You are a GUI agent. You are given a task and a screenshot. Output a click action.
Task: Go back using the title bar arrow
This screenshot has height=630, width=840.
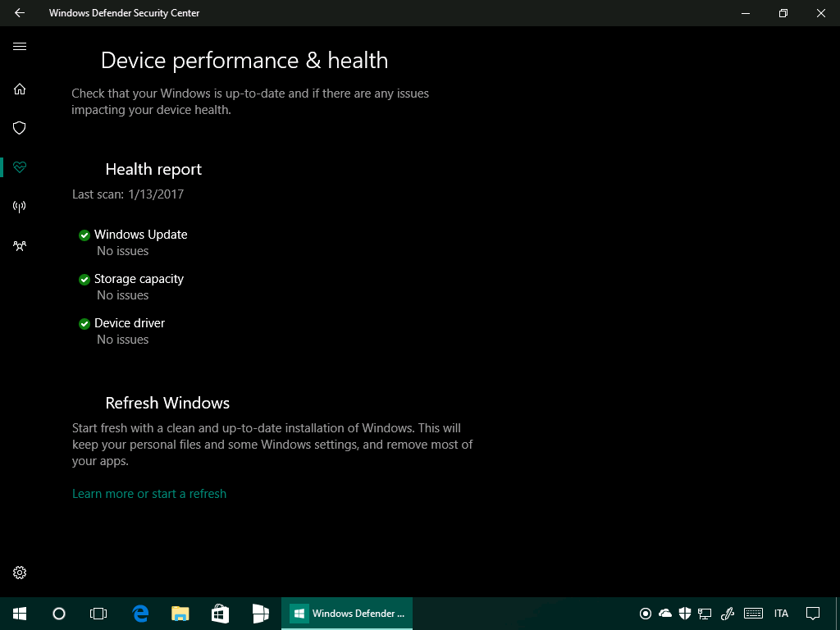tap(20, 13)
